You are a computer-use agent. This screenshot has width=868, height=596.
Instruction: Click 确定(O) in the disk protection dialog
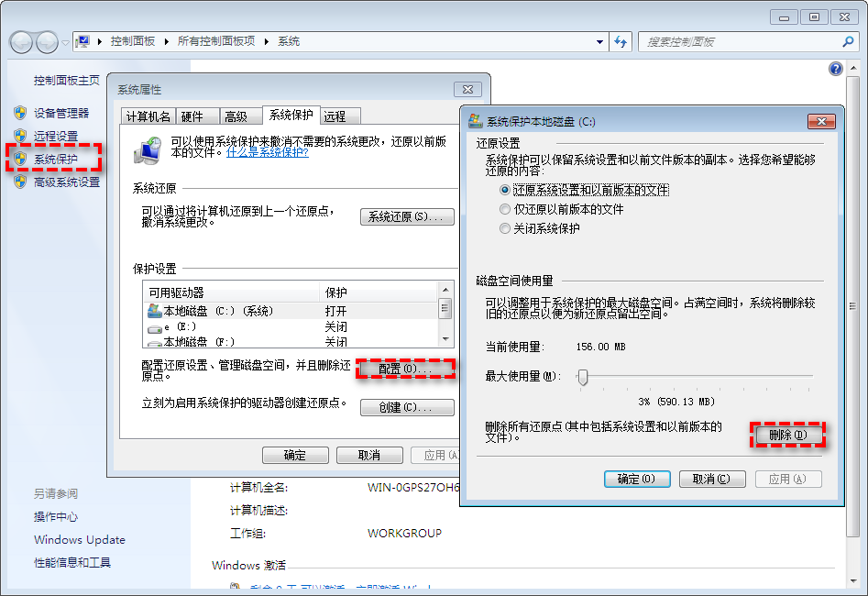(x=637, y=480)
